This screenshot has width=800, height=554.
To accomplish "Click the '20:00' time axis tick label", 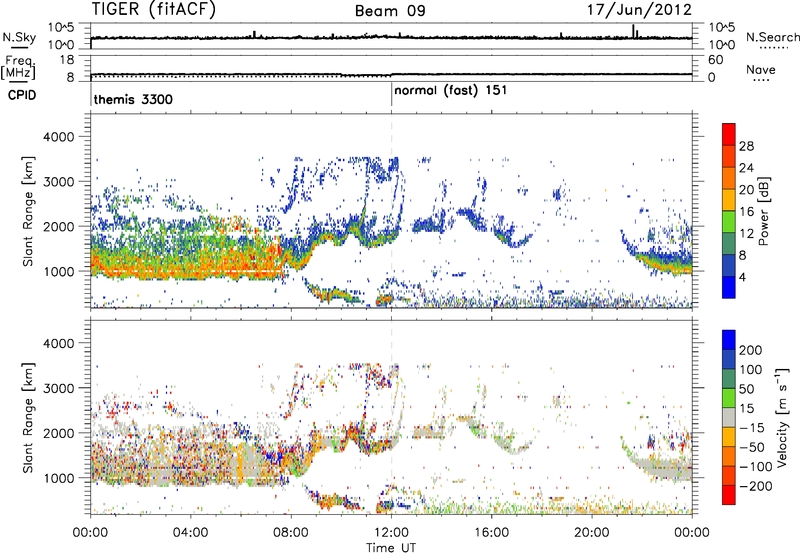I will click(592, 533).
